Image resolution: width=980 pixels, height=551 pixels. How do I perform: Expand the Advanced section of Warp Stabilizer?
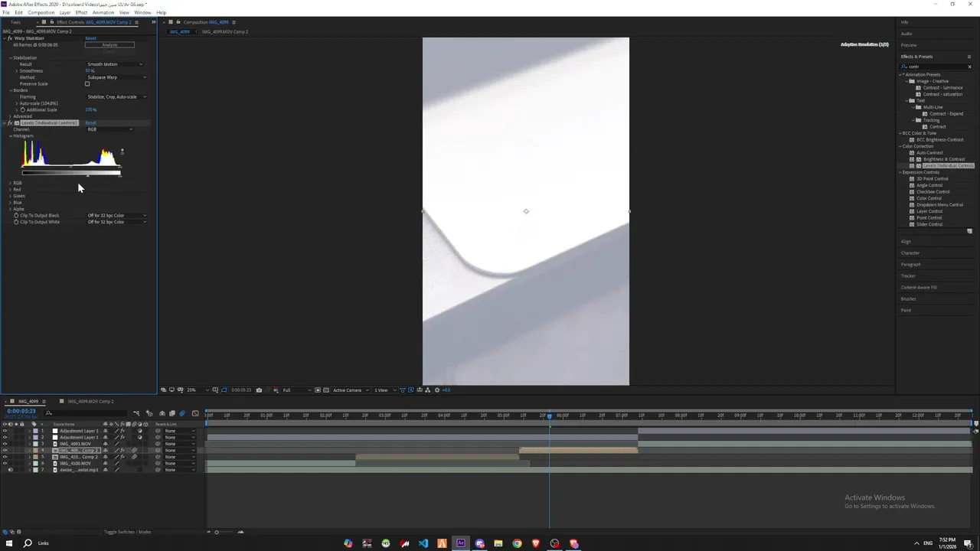coord(11,116)
